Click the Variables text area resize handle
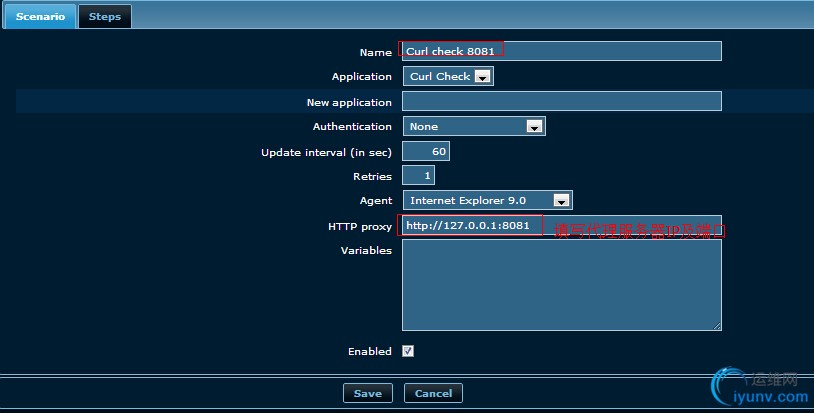814x413 pixels. [717, 326]
